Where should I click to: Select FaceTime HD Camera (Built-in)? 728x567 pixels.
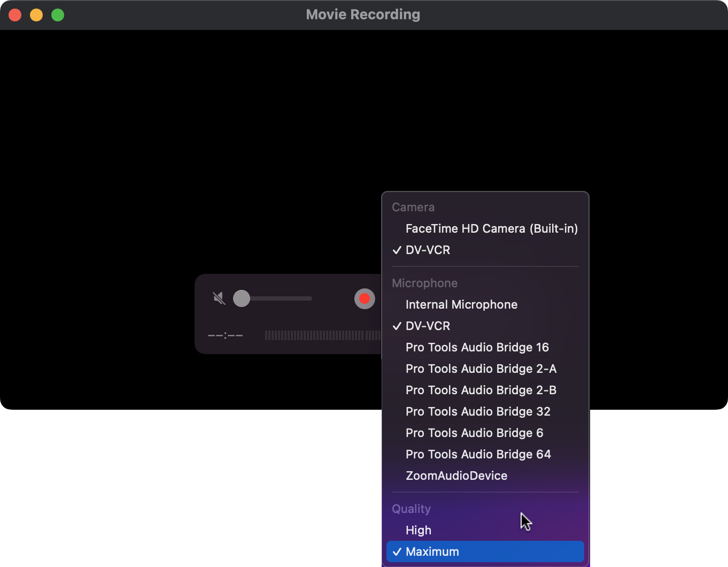pyautogui.click(x=491, y=229)
